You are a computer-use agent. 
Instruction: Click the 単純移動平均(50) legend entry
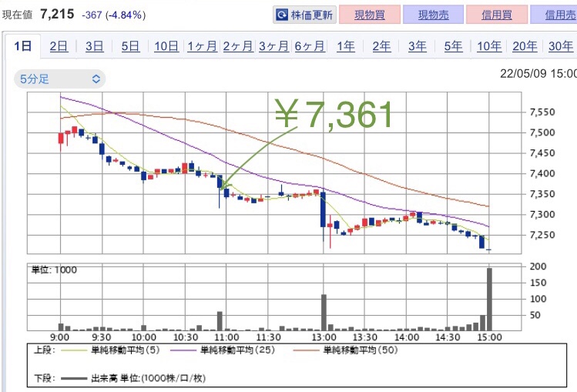pos(346,350)
